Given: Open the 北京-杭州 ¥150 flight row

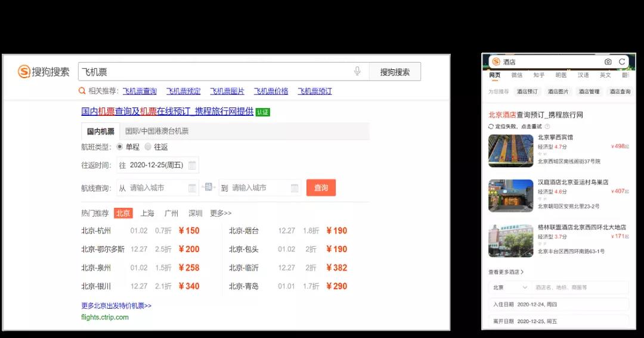Looking at the screenshot, I should pyautogui.click(x=141, y=231).
